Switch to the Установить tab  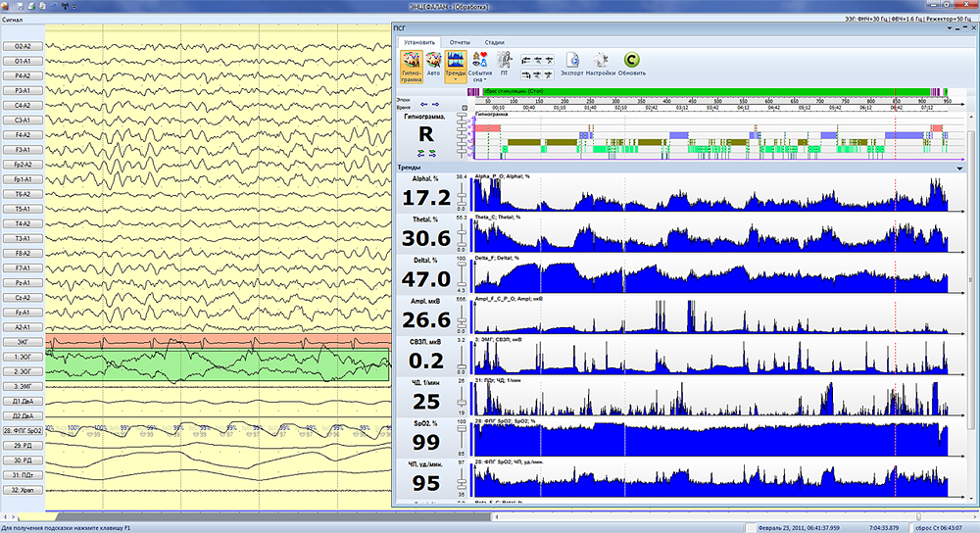click(x=418, y=42)
